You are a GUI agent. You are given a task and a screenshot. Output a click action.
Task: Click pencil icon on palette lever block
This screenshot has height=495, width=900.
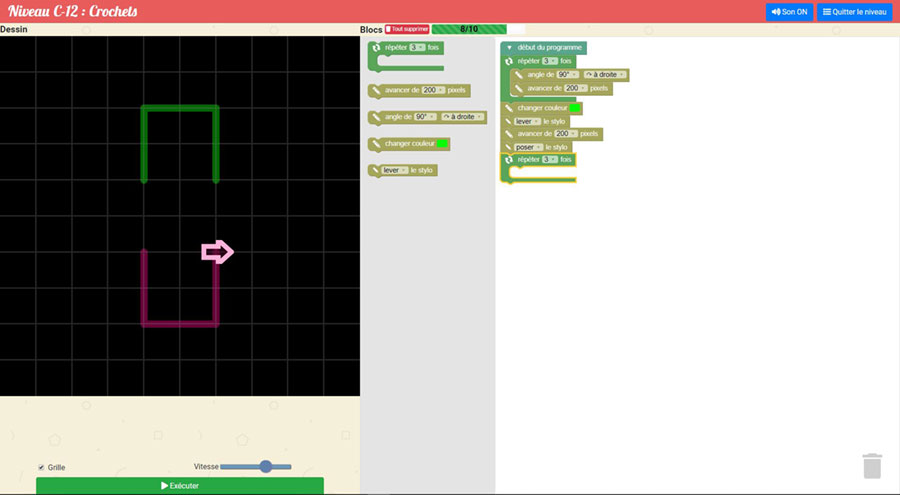click(x=376, y=171)
